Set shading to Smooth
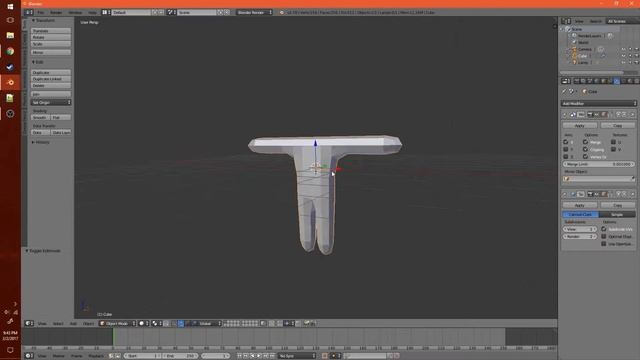Image resolution: width=640 pixels, height=360 pixels. tap(40, 117)
